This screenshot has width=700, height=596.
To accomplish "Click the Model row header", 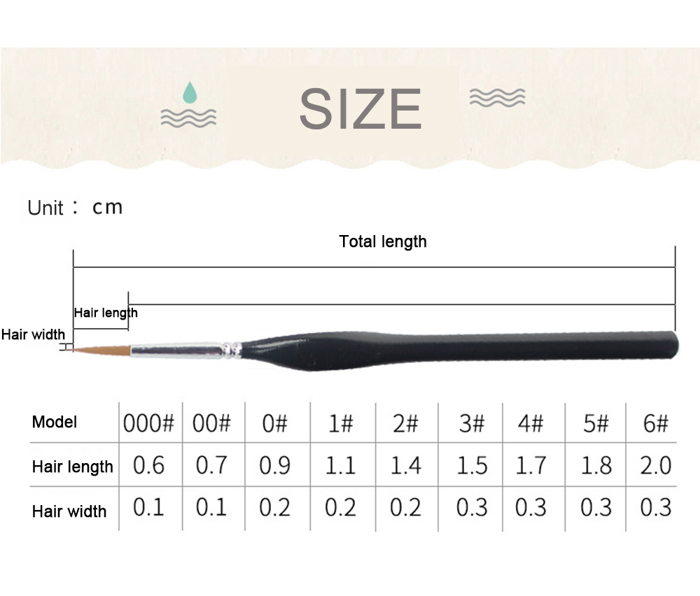I will [x=55, y=422].
